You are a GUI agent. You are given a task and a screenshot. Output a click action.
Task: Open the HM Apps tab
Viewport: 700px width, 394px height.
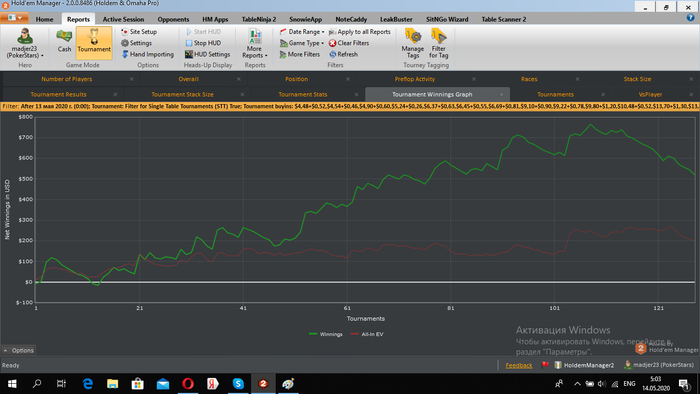tap(215, 19)
